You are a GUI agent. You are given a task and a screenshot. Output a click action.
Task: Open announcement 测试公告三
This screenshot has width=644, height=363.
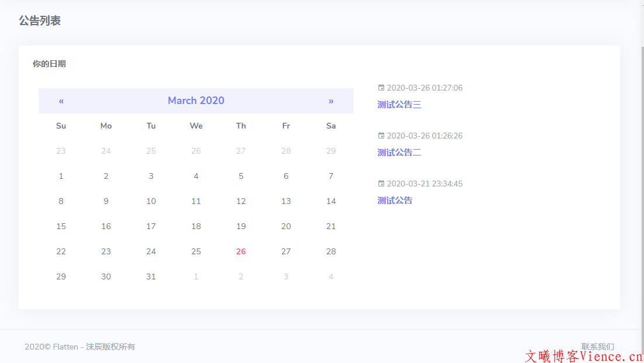pyautogui.click(x=399, y=105)
